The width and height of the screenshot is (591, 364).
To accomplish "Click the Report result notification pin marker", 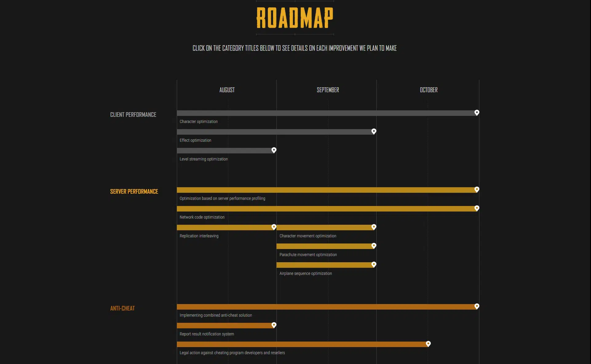I will (x=274, y=325).
